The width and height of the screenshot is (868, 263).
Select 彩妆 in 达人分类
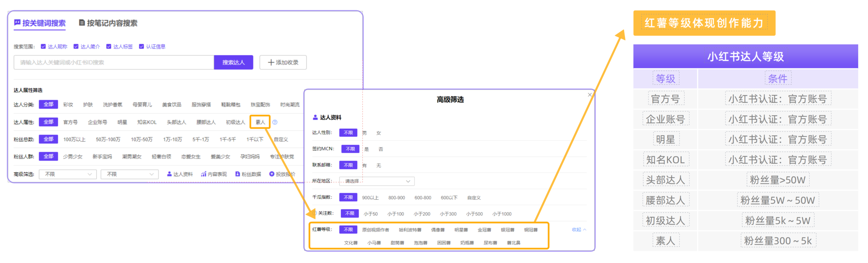point(68,105)
